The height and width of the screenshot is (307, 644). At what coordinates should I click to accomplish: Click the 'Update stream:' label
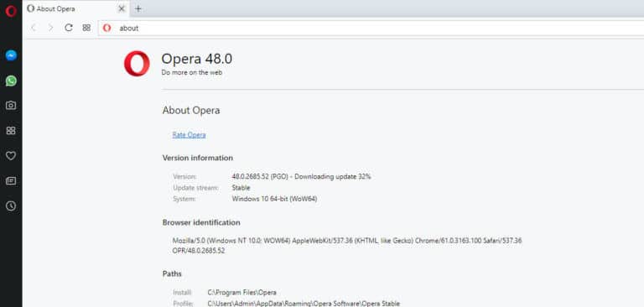coord(195,188)
